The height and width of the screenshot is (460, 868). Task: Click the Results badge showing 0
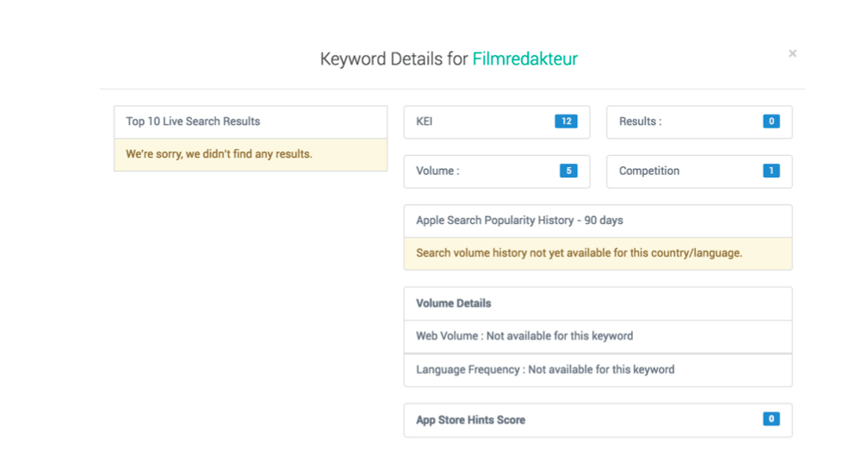771,121
